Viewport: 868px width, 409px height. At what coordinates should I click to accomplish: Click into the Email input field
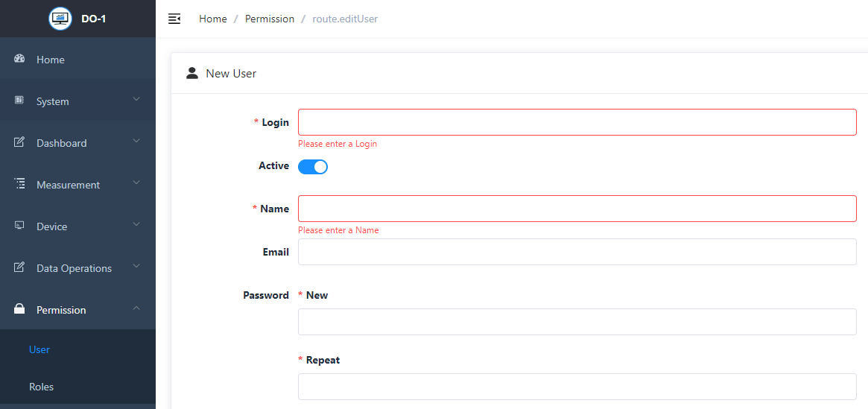click(577, 252)
